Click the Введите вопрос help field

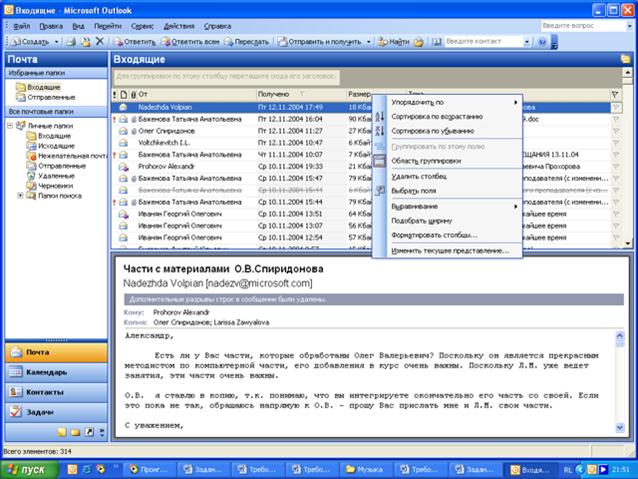(583, 26)
